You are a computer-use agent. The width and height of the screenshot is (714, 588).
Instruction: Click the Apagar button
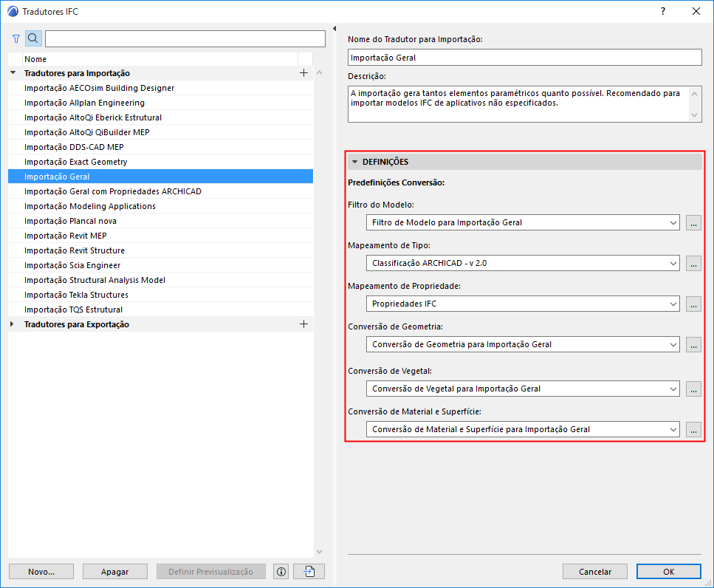114,572
